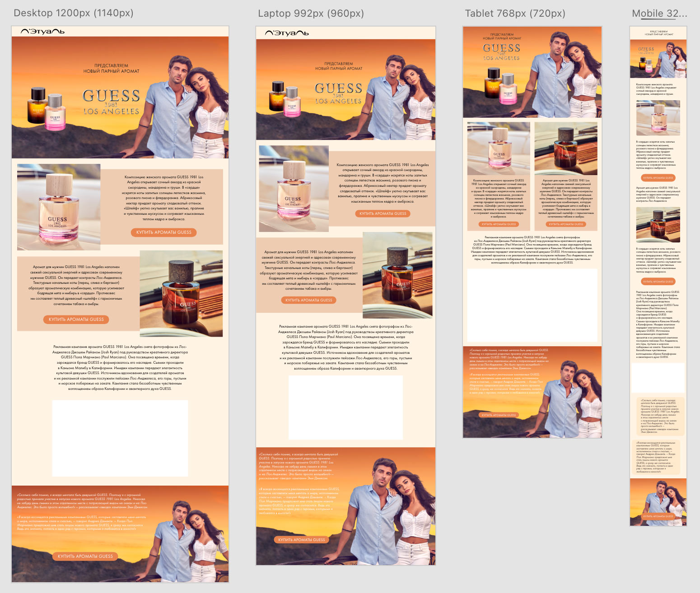The width and height of the screenshot is (700, 593).
Task: Select the white placeholder rectangle in Mobile artboard
Action: coord(658,377)
